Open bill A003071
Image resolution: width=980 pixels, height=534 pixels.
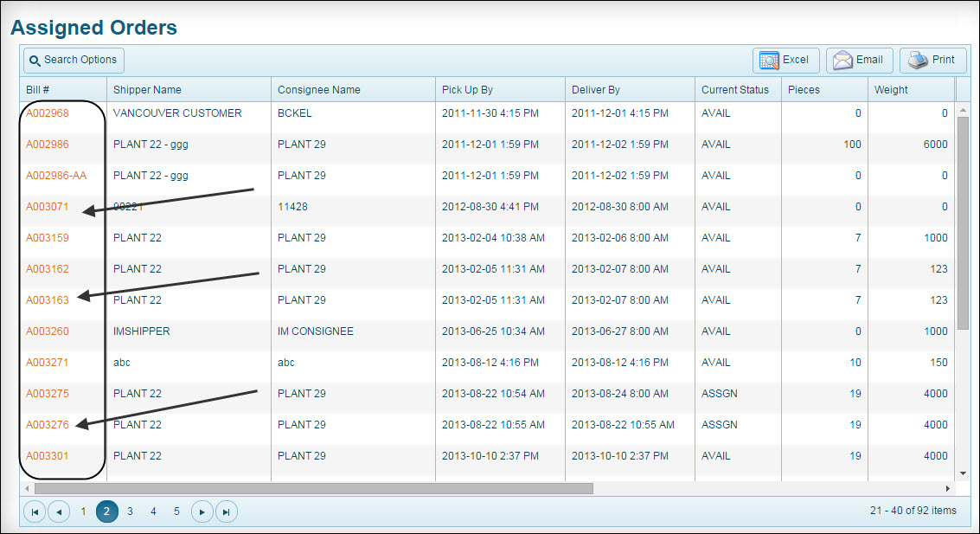click(48, 207)
